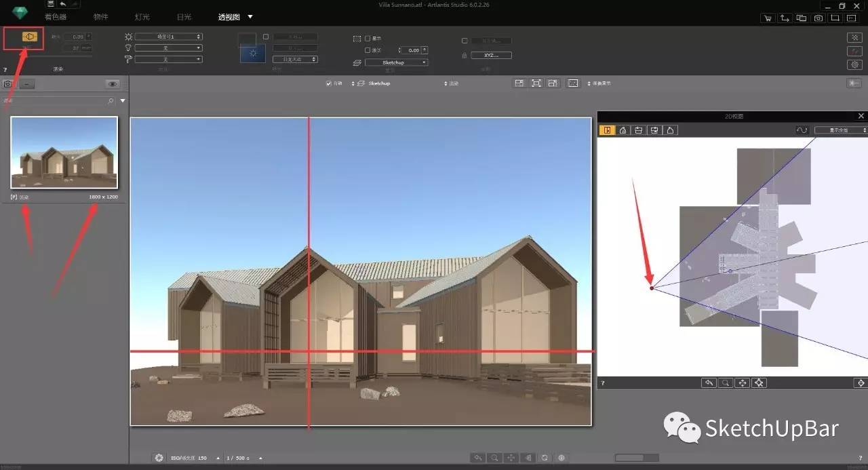Open the 物件 tab
868x470 pixels.
pos(100,17)
